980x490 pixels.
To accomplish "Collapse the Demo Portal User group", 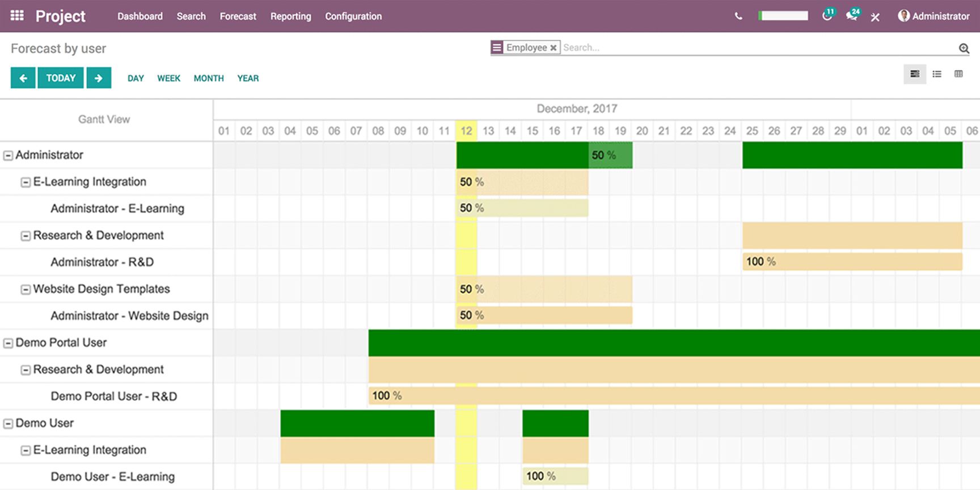I will 9,343.
